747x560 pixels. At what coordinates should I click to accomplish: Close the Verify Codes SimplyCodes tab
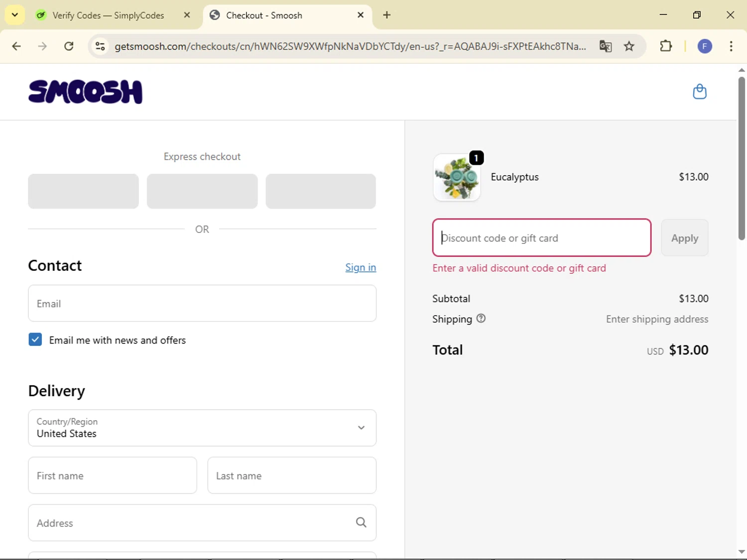pyautogui.click(x=187, y=15)
